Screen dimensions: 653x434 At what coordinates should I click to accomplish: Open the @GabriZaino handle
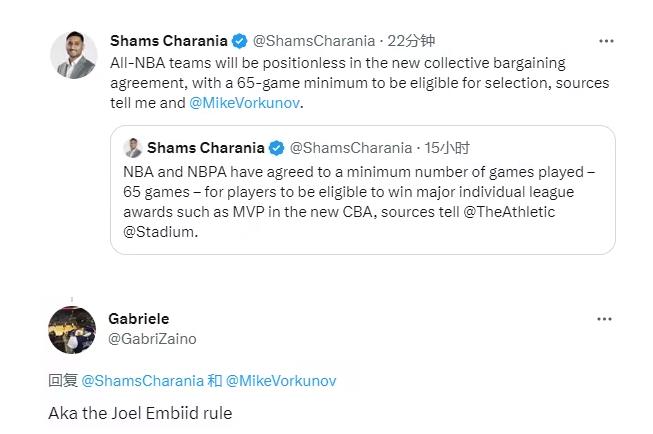[x=152, y=339]
